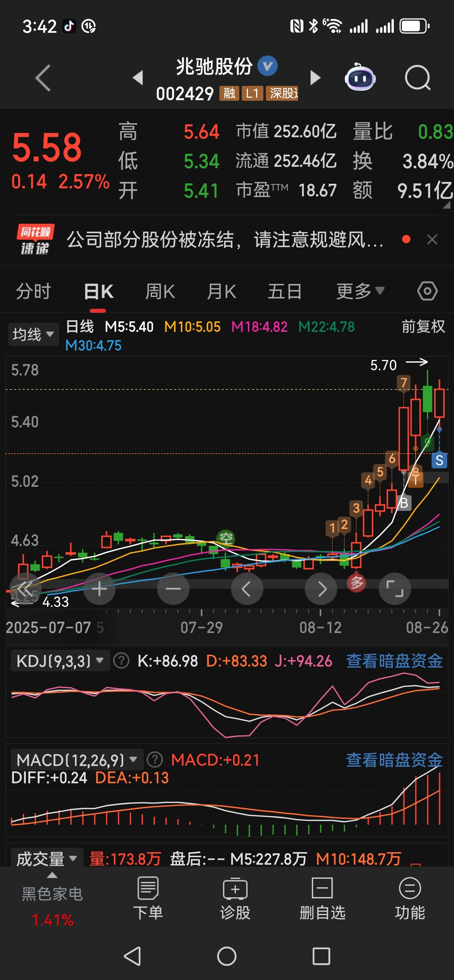Open the 功能 functions menu
The height and width of the screenshot is (980, 454).
click(x=410, y=899)
